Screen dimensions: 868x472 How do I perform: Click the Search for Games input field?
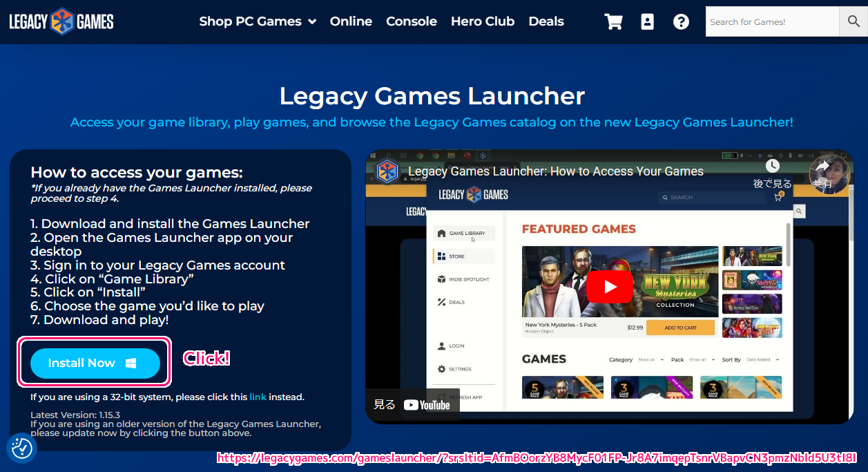[772, 21]
